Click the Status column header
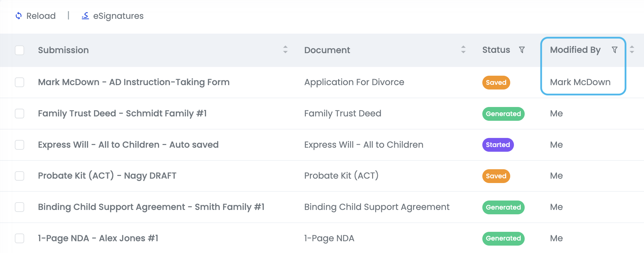The height and width of the screenshot is (253, 644). [496, 50]
